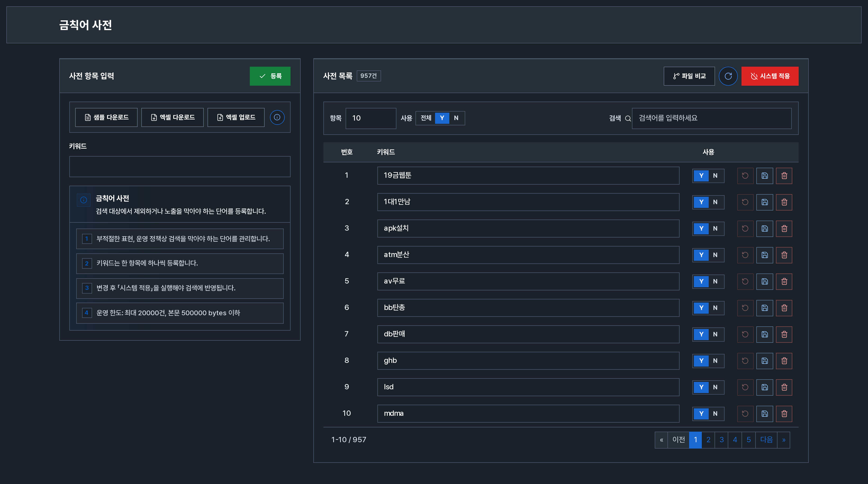The height and width of the screenshot is (484, 868).
Task: Delete the 19금웹툰 row
Action: coord(784,175)
